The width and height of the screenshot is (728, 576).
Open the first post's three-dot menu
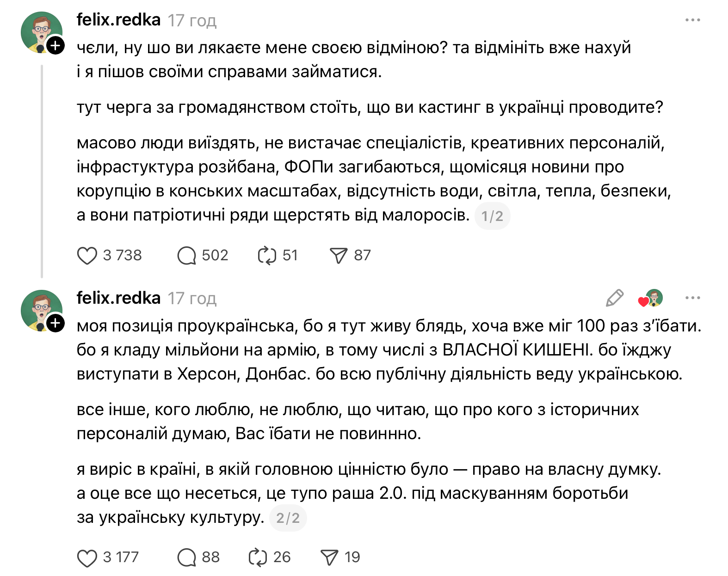tap(692, 20)
